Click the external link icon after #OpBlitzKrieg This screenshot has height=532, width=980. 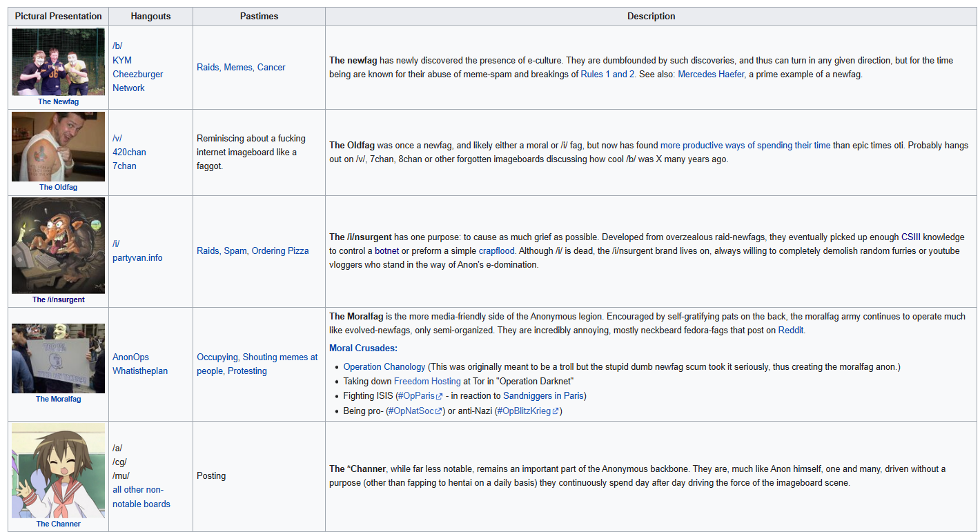click(556, 412)
